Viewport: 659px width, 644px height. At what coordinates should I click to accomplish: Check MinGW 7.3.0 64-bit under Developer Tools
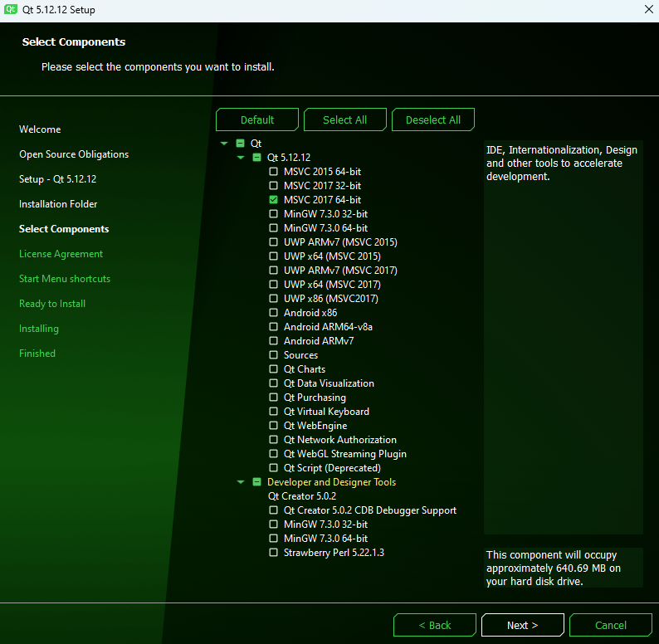[273, 539]
